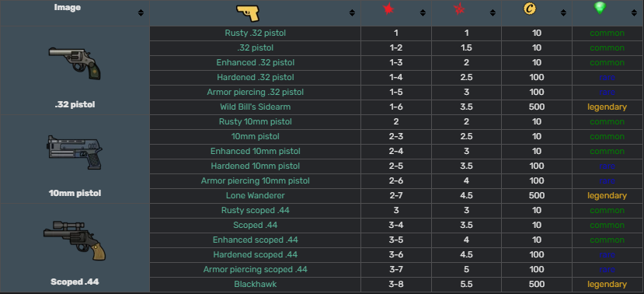This screenshot has width=644, height=294.
Task: Open Armor piercing 10mm pistol link
Action: click(255, 181)
